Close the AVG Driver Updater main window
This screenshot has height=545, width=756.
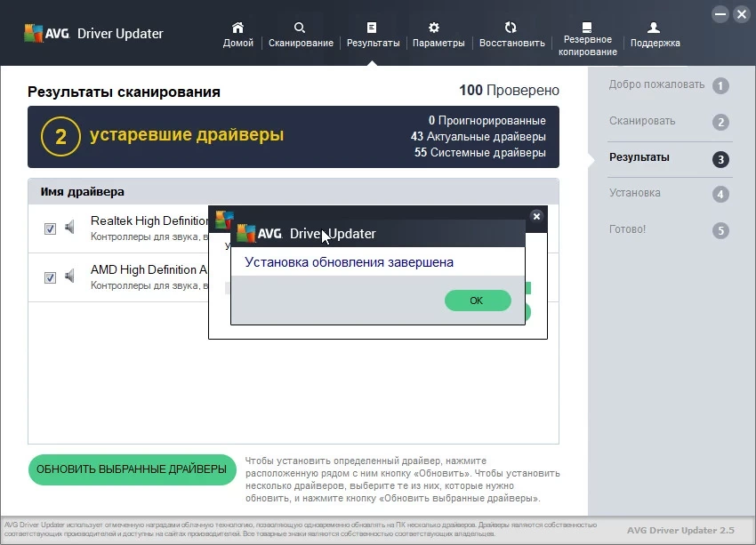(x=742, y=14)
